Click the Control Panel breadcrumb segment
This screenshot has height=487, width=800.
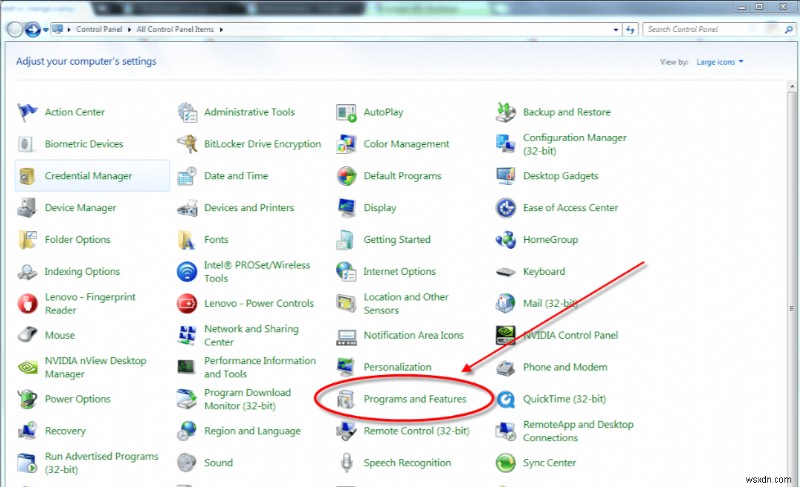coord(99,30)
